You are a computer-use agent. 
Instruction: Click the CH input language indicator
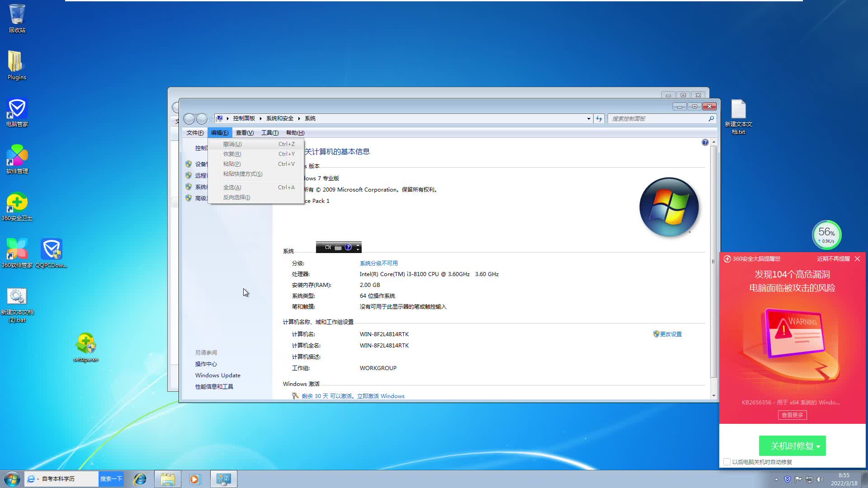point(328,247)
